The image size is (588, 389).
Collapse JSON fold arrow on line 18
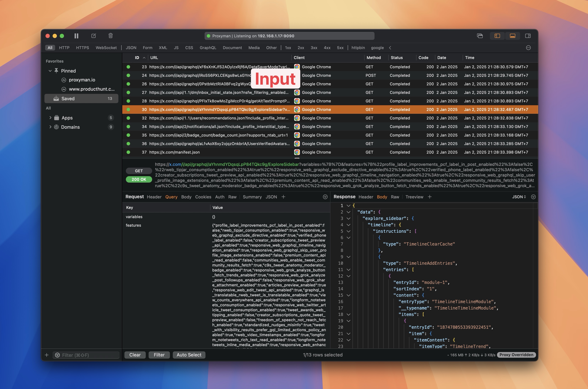[x=348, y=315]
